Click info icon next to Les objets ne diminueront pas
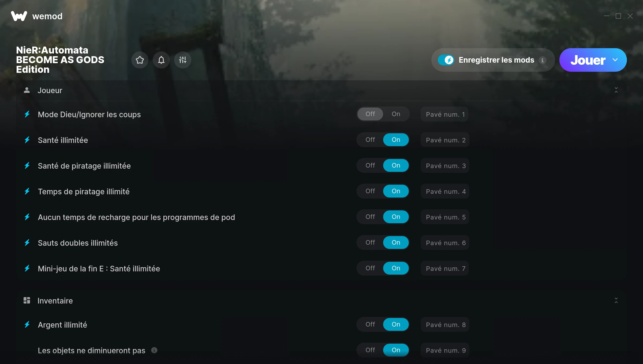 154,350
